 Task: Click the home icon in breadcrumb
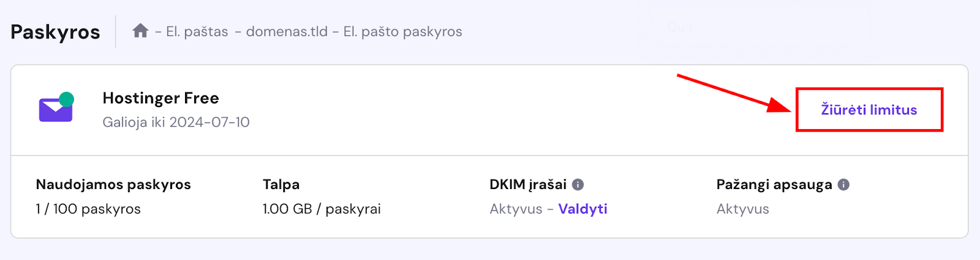point(140,31)
